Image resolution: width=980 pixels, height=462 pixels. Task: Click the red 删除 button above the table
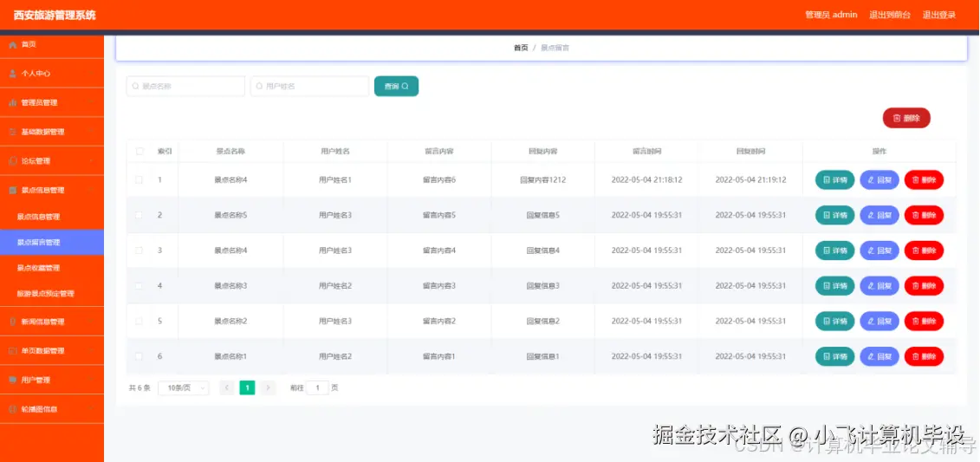point(906,118)
